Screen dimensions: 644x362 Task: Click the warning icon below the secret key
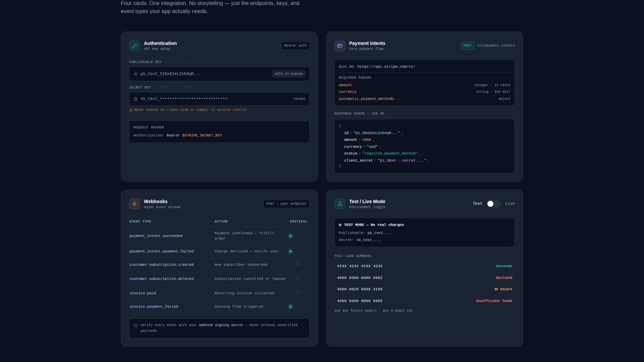pyautogui.click(x=131, y=110)
